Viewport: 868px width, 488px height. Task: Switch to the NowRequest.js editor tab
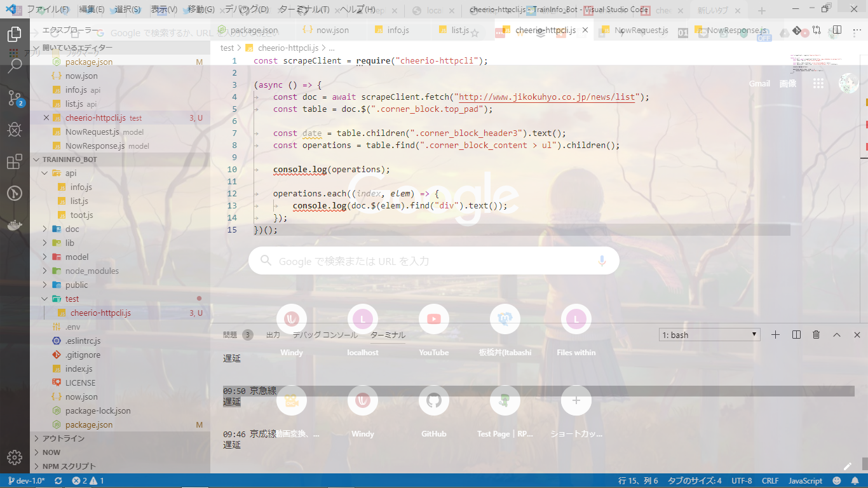641,30
